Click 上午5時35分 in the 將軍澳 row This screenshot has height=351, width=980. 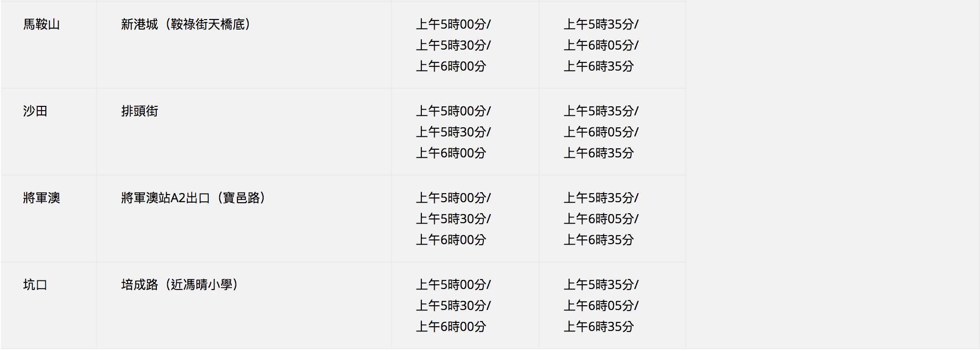pos(599,198)
